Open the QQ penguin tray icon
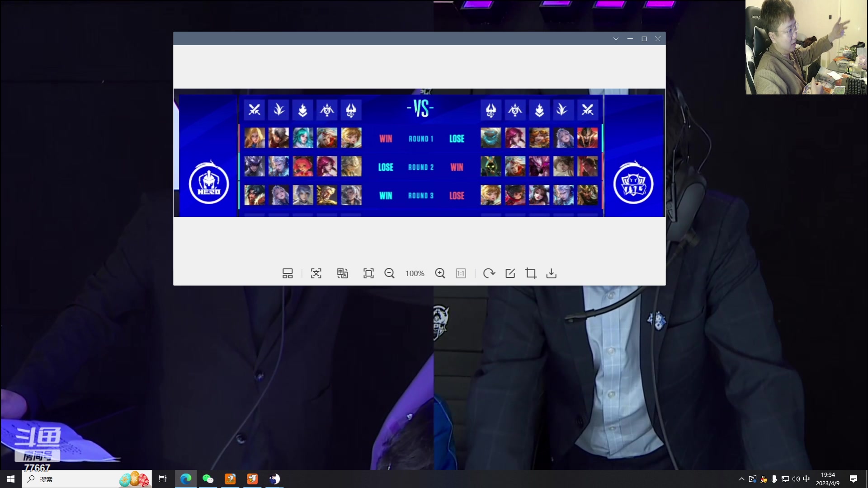The width and height of the screenshot is (868, 488). click(x=764, y=479)
